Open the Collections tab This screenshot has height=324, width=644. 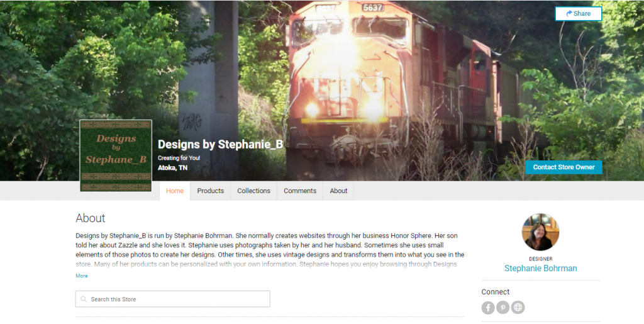tap(254, 191)
